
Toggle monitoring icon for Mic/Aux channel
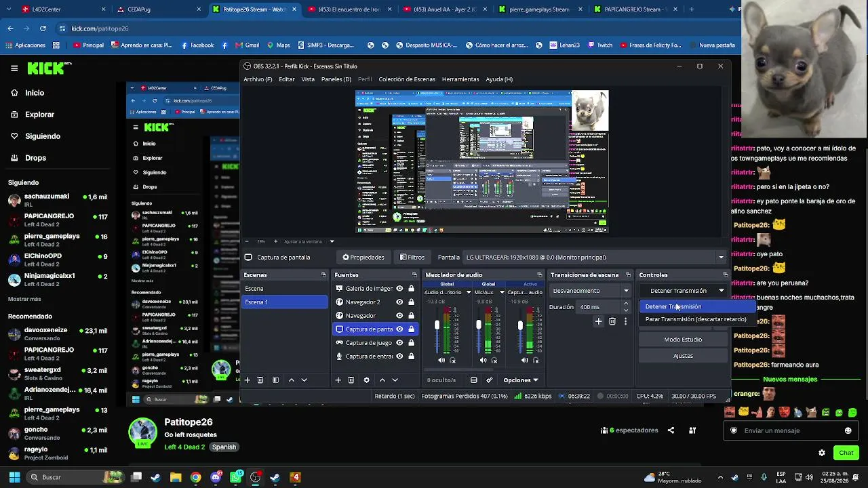coord(494,361)
